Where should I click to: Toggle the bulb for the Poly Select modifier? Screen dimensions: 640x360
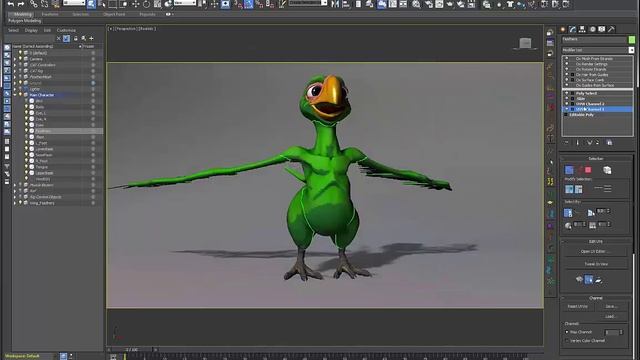567,93
